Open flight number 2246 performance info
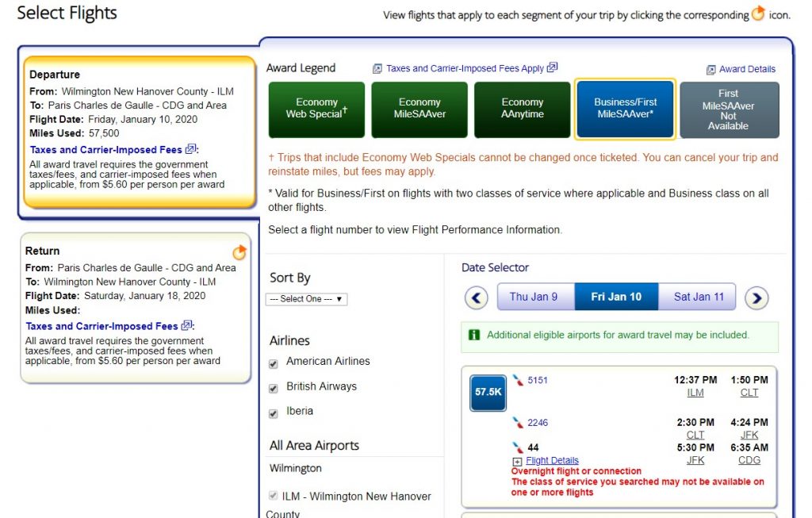Viewport: 812px width, 518px height. (x=538, y=423)
